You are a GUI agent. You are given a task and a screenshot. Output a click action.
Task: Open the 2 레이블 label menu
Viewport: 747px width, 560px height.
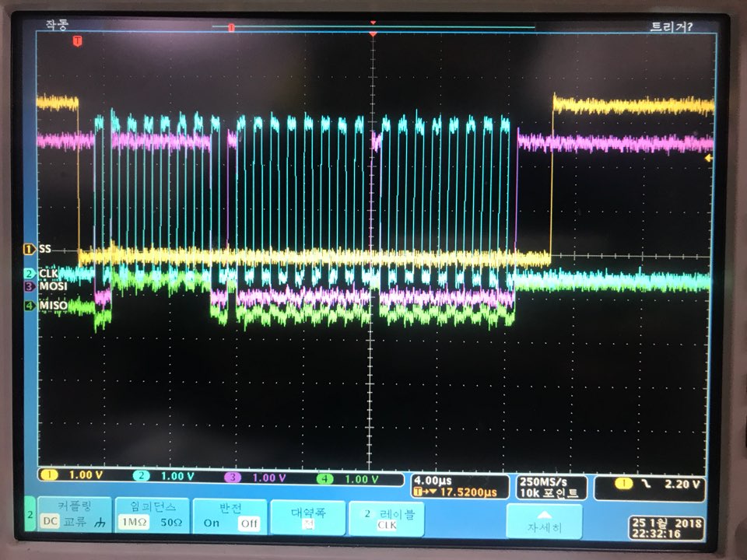click(x=386, y=518)
